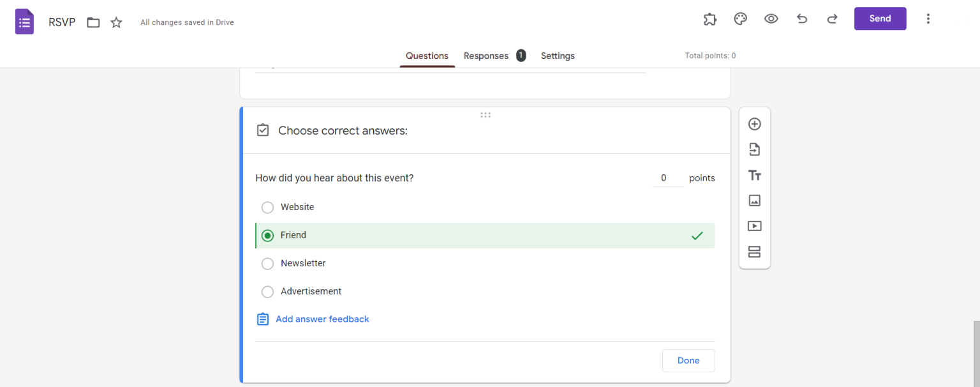The height and width of the screenshot is (387, 980).
Task: Click the RSVP form title
Action: pos(62,22)
